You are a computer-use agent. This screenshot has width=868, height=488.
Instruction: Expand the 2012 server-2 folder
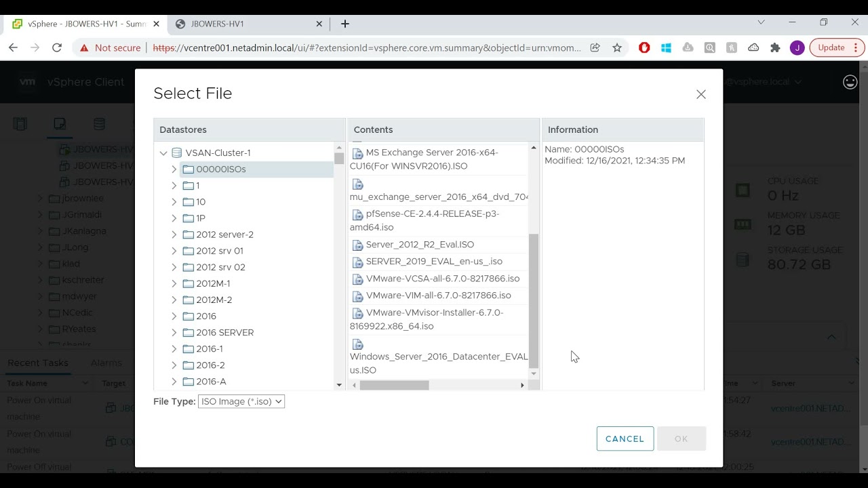174,235
